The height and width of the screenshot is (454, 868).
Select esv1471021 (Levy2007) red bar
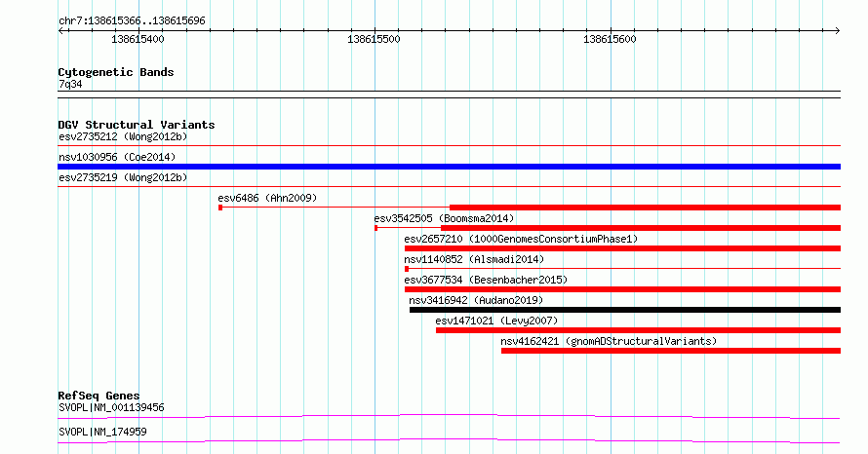point(638,330)
